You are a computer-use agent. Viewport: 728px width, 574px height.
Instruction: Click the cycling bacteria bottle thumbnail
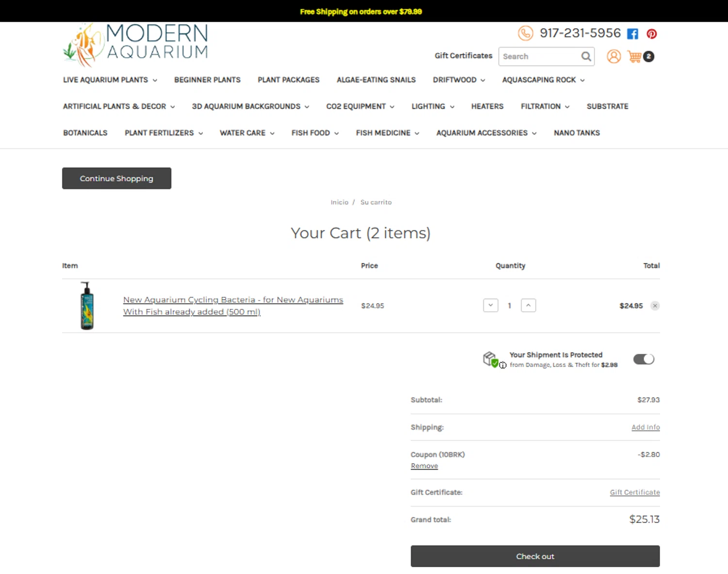[87, 305]
